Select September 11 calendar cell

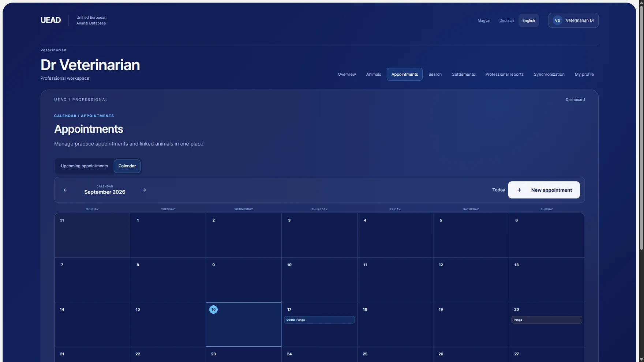pyautogui.click(x=395, y=280)
